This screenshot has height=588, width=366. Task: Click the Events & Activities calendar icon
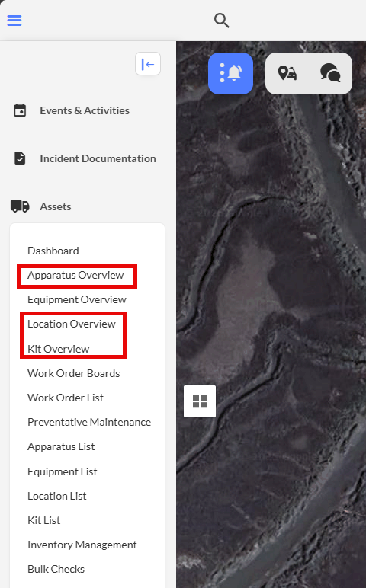point(20,110)
